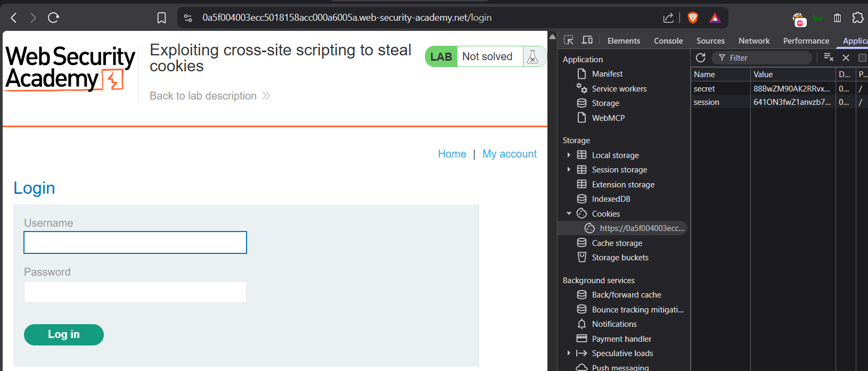Open Service workers item
Image resolution: width=868 pixels, height=371 pixels.
pos(619,88)
